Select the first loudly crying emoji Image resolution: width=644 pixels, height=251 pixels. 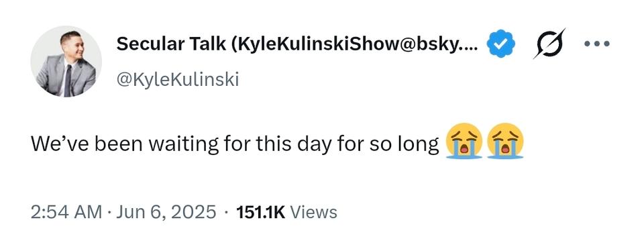[464, 140]
